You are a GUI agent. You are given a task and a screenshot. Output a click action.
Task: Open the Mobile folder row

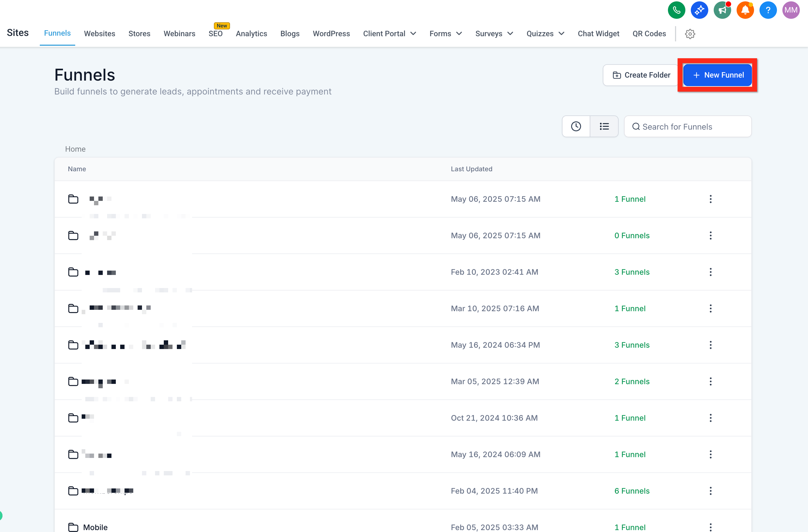click(x=95, y=527)
